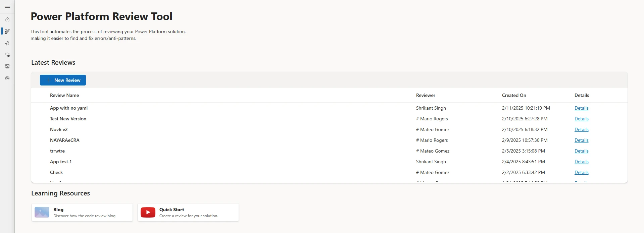Image resolution: width=644 pixels, height=233 pixels.
Task: Select the shield security icon in the sidebar
Action: click(7, 55)
